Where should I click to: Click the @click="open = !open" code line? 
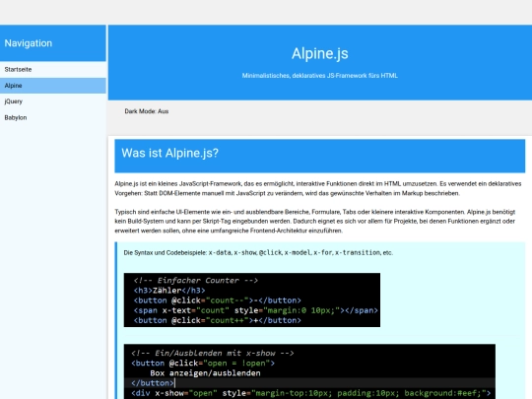coord(203,364)
